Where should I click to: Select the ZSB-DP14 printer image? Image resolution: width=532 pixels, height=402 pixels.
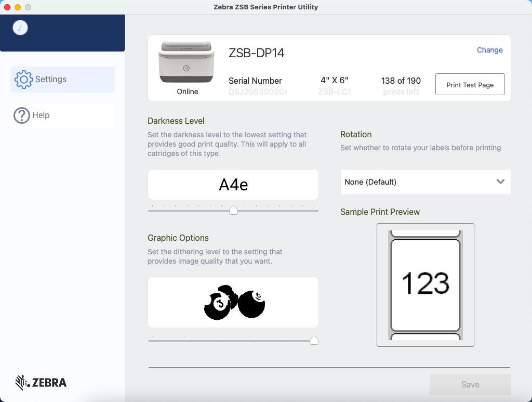[187, 62]
